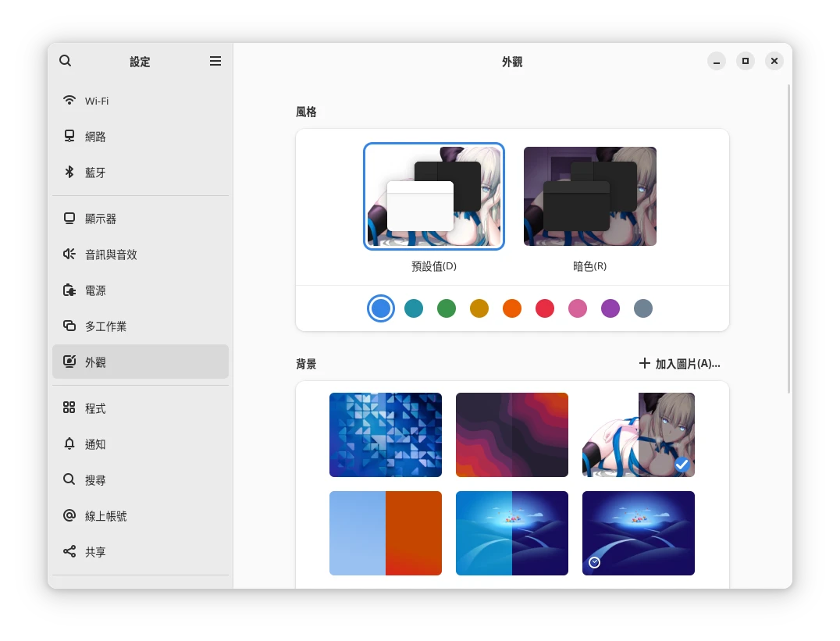Image resolution: width=840 pixels, height=641 pixels.
Task: Click the displays (顯示器) monitor icon
Action: [x=69, y=218]
